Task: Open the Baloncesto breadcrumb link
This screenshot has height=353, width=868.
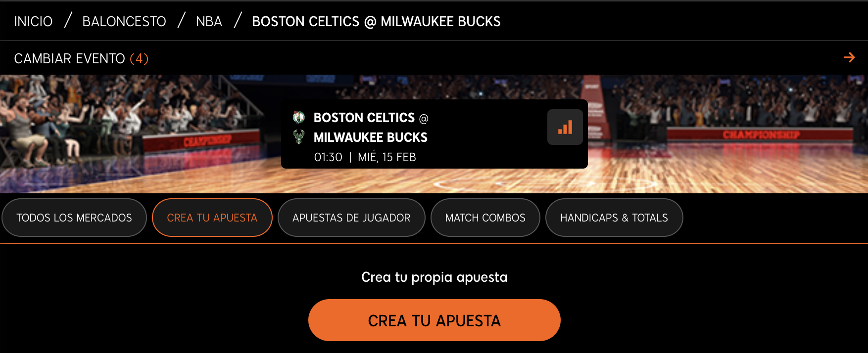Action: 124,21
